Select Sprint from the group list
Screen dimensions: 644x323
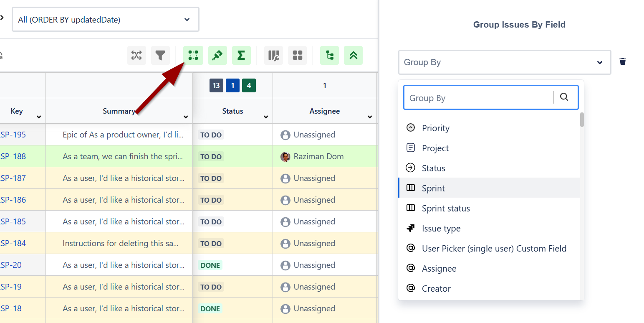pyautogui.click(x=433, y=188)
